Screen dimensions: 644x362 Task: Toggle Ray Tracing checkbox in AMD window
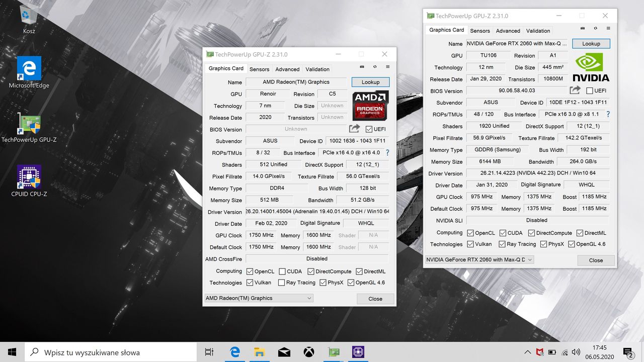click(x=281, y=283)
